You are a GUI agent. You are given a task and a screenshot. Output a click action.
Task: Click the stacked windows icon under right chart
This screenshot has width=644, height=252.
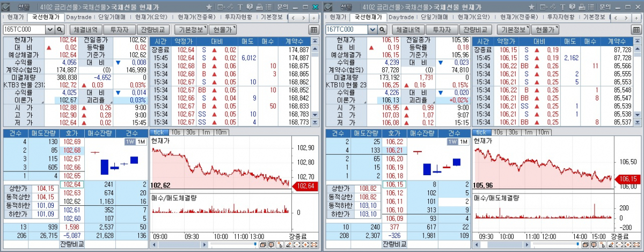click(x=586, y=245)
